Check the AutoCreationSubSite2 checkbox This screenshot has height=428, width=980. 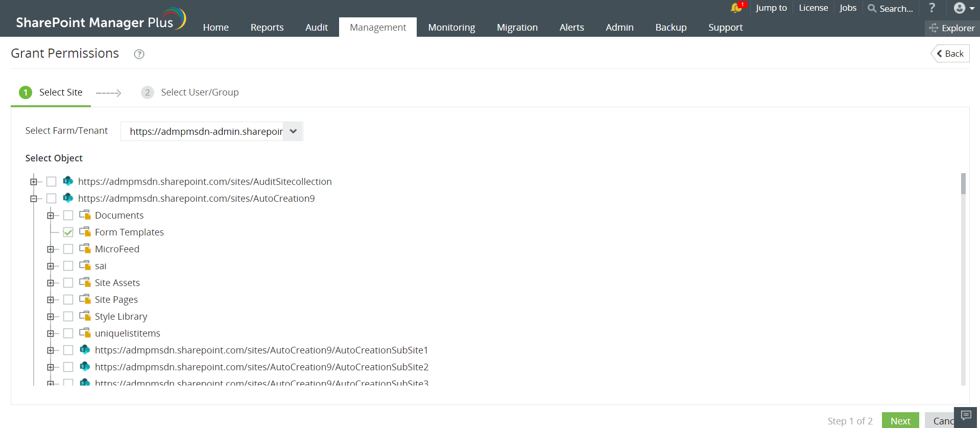click(68, 367)
